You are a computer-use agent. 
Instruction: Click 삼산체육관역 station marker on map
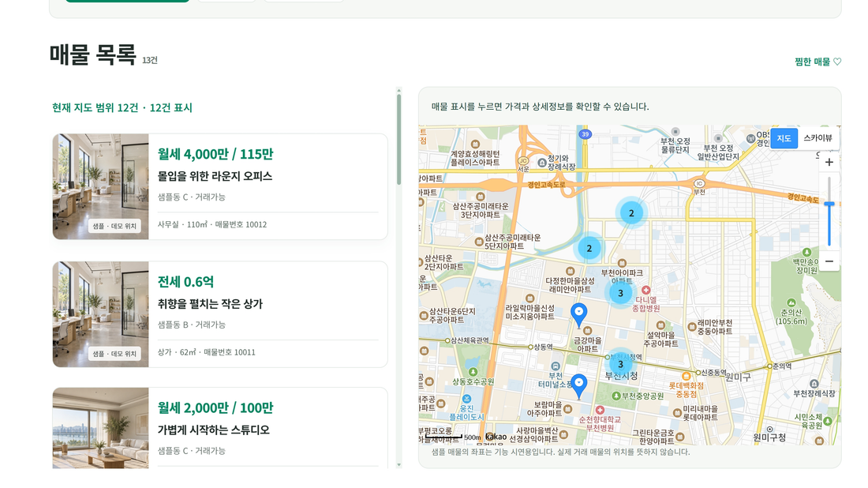(x=447, y=340)
